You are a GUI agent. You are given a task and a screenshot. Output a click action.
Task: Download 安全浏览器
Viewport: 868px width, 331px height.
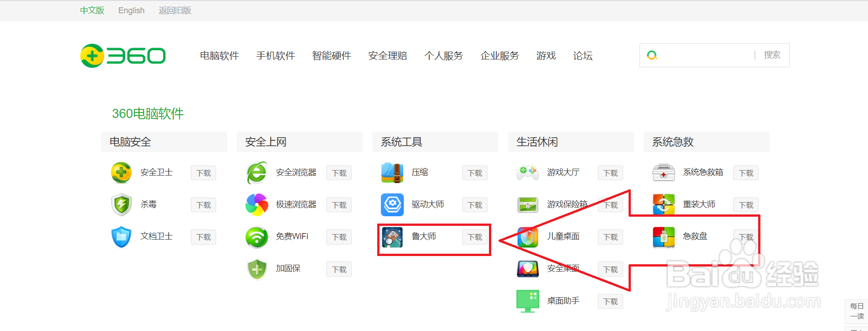click(x=339, y=173)
